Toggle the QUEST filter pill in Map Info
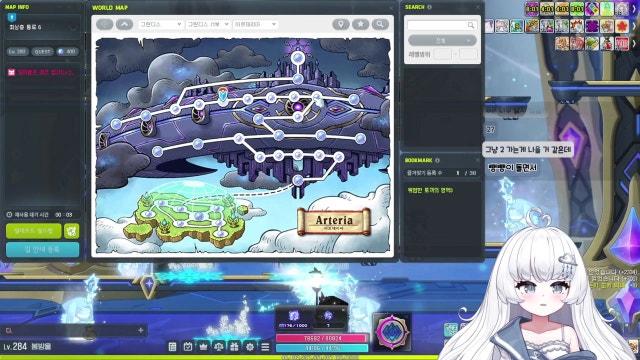 42,51
